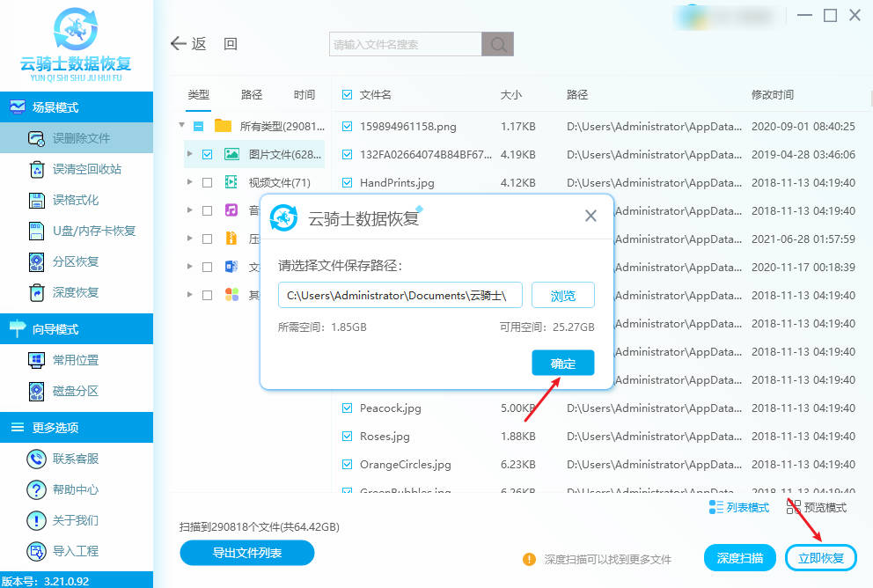This screenshot has width=873, height=588.
Task: Expand the 图片文件 tree node
Action: (x=190, y=154)
